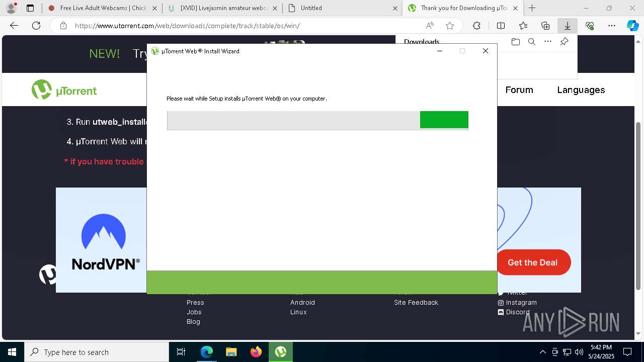The height and width of the screenshot is (362, 644).
Task: Open the Instagram link in footer
Action: coord(517,303)
